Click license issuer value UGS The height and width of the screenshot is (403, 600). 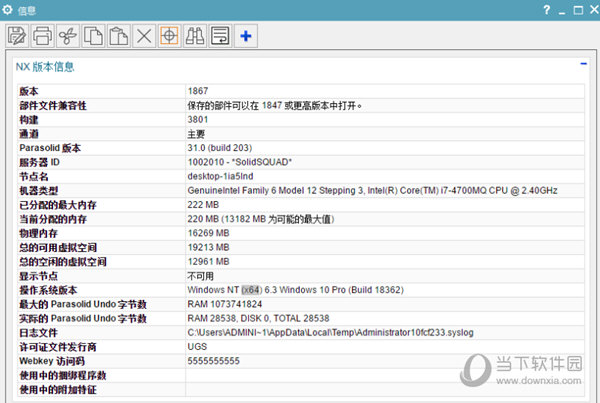click(x=197, y=347)
